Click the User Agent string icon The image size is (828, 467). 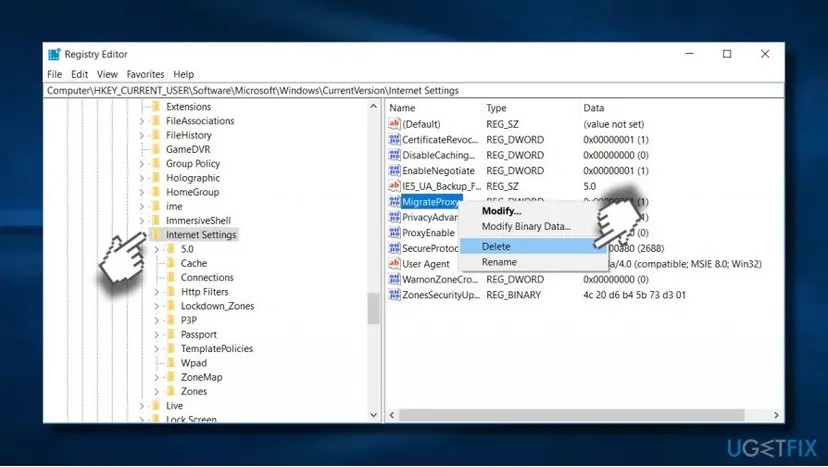click(x=394, y=264)
